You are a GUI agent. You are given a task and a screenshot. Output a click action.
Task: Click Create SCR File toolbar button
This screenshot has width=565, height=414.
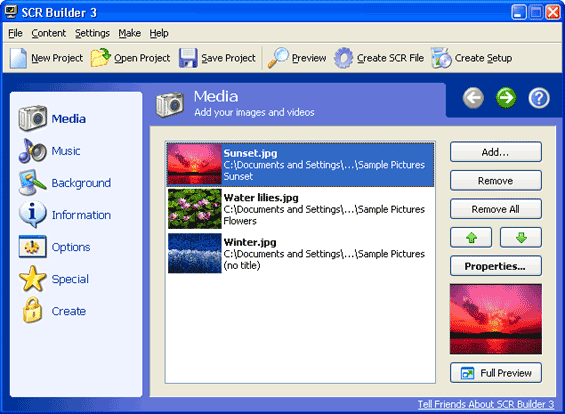379,58
